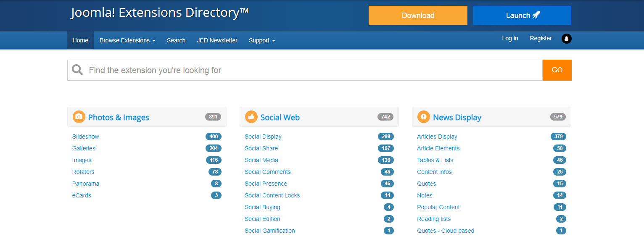Screen dimensions: 644x247
Task: Open the Panorama subcategory
Action: [x=86, y=184]
